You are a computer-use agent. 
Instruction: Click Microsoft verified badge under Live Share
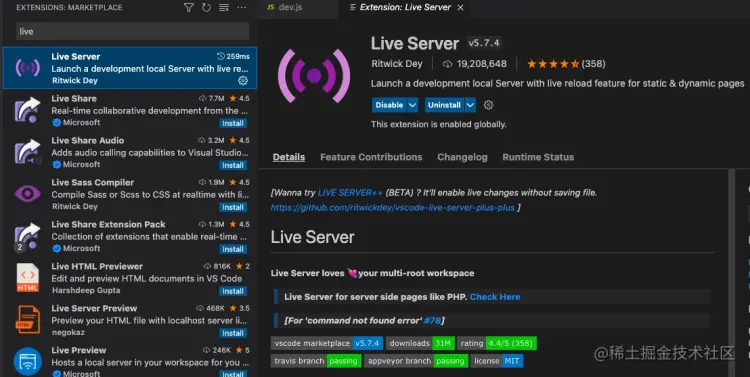56,122
